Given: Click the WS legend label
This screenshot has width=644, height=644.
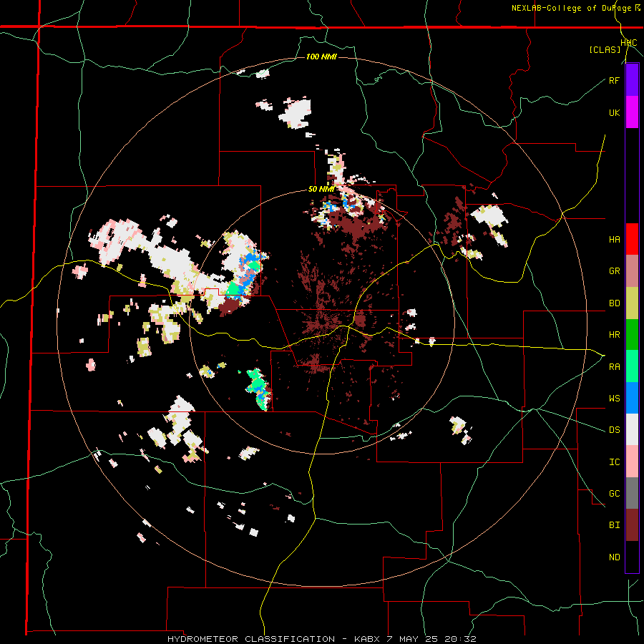Looking at the screenshot, I should (614, 399).
